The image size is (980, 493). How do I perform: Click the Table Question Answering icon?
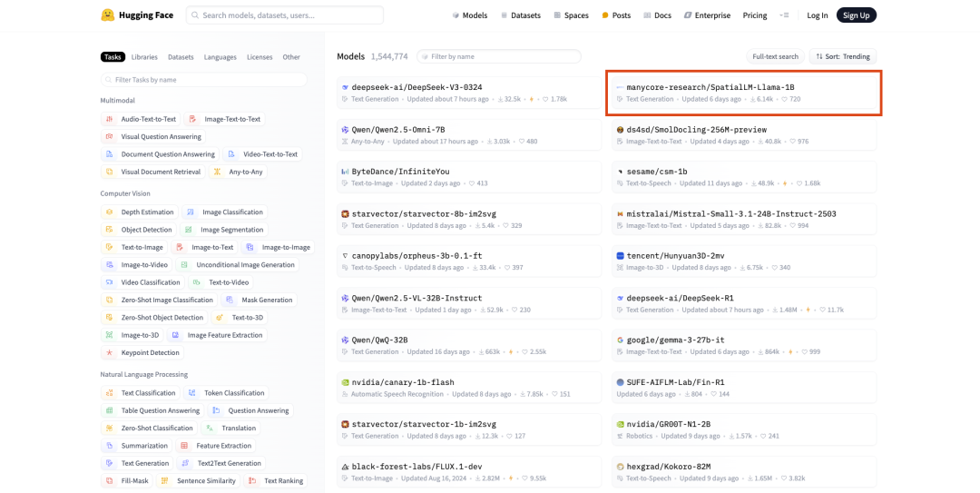pos(110,410)
